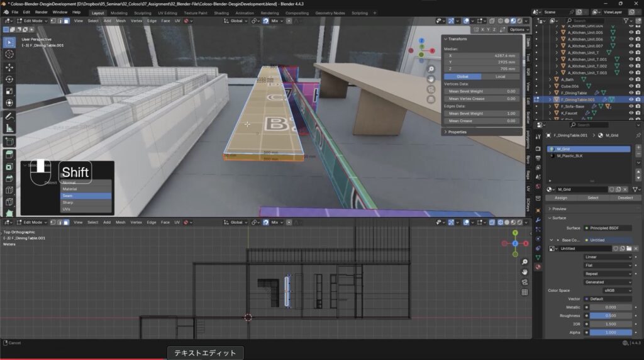
Task: Switch to the Modeling workspace tab
Action: [x=119, y=13]
